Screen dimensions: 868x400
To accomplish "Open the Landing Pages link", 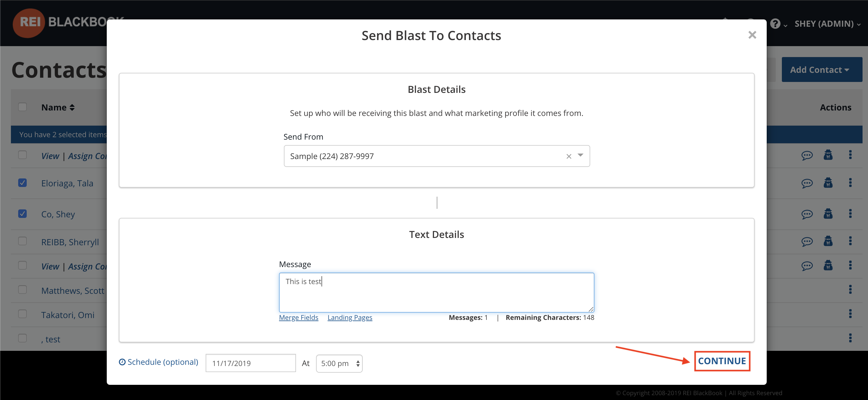I will [350, 317].
